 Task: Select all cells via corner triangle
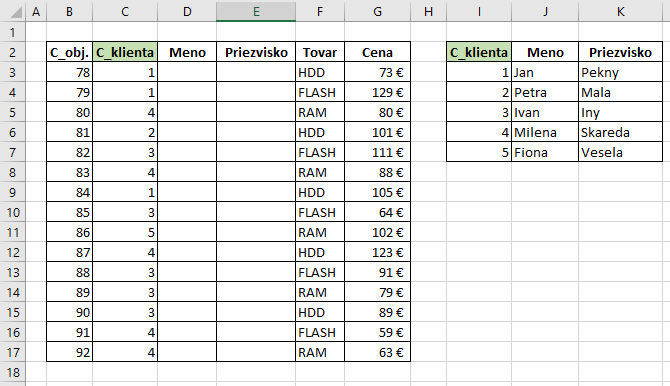click(x=16, y=12)
